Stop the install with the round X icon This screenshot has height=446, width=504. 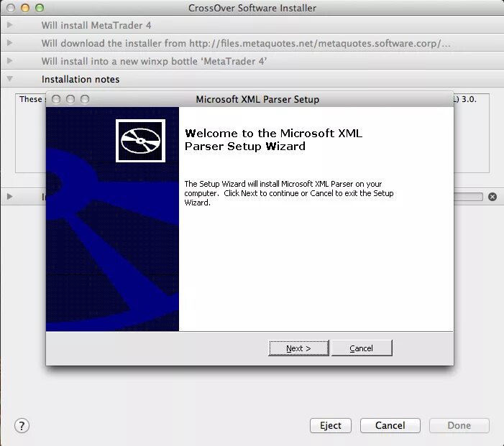(492, 197)
